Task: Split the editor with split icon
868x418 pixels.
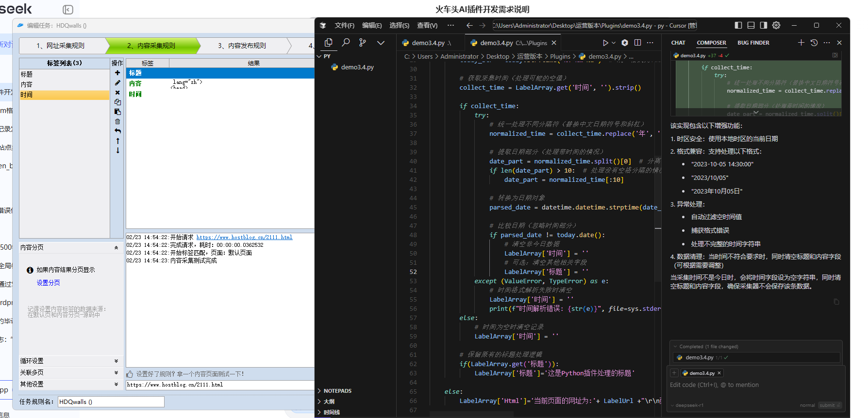Action: tap(637, 43)
